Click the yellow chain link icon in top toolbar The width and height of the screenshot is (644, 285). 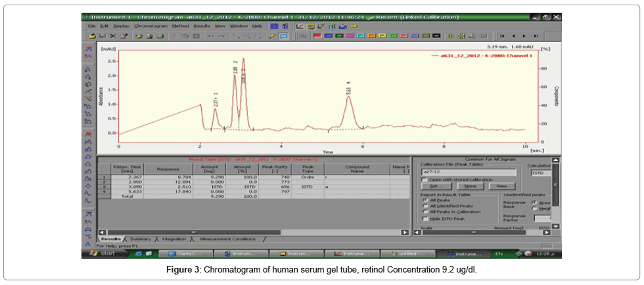[354, 26]
